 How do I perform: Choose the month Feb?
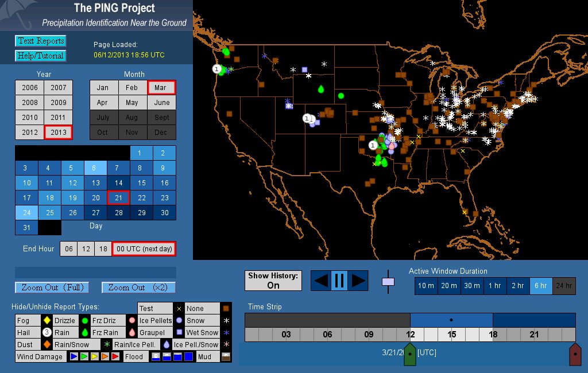pyautogui.click(x=132, y=88)
